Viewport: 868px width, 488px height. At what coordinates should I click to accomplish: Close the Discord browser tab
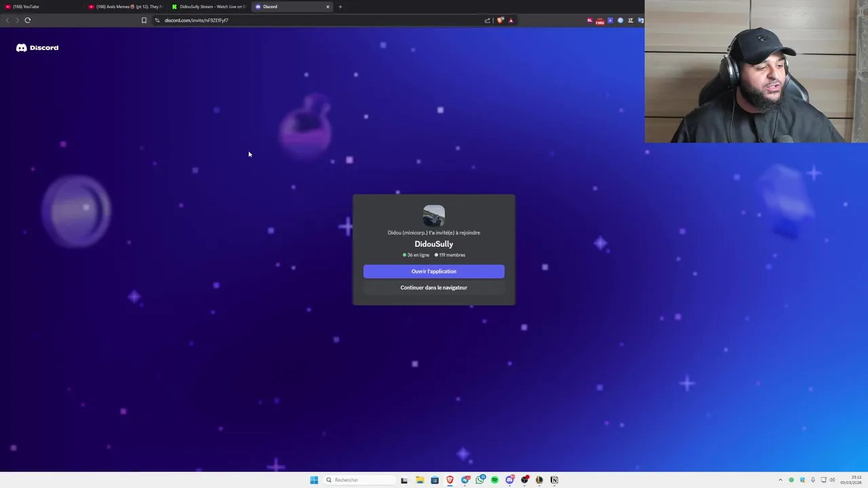pyautogui.click(x=328, y=7)
